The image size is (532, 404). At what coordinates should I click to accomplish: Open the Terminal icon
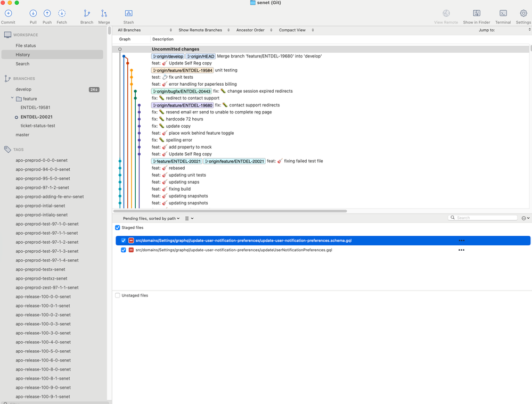pos(503,13)
